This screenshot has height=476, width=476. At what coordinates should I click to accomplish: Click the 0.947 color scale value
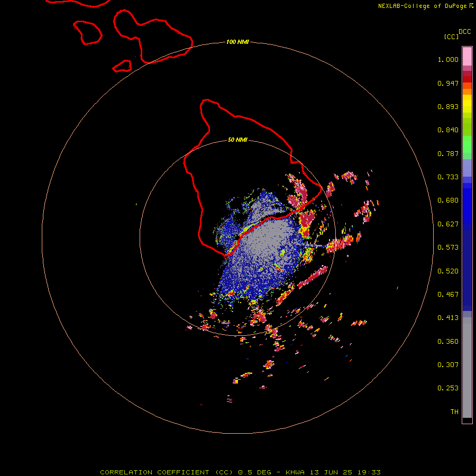448,83
